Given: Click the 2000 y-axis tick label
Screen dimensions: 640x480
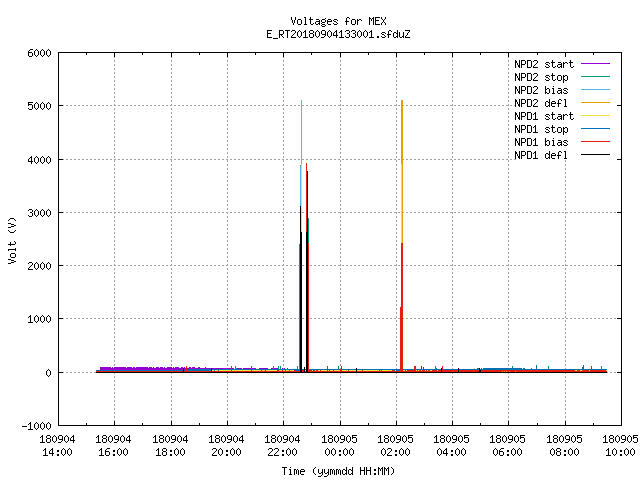Looking at the screenshot, I should click(x=40, y=266).
